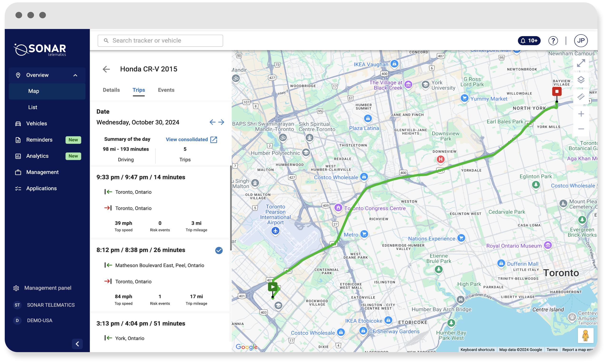Go to previous day arrow

212,122
